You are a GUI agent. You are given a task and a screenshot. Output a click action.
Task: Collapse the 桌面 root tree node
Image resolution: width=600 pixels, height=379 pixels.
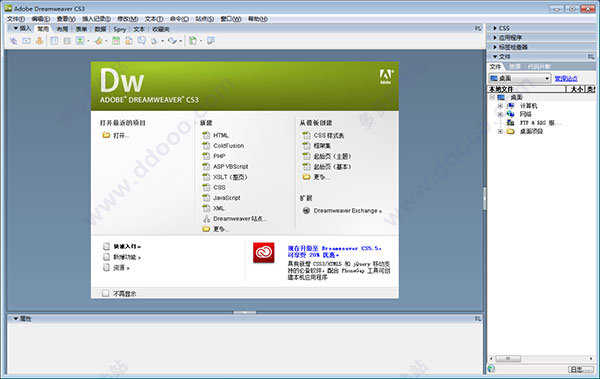pos(492,97)
